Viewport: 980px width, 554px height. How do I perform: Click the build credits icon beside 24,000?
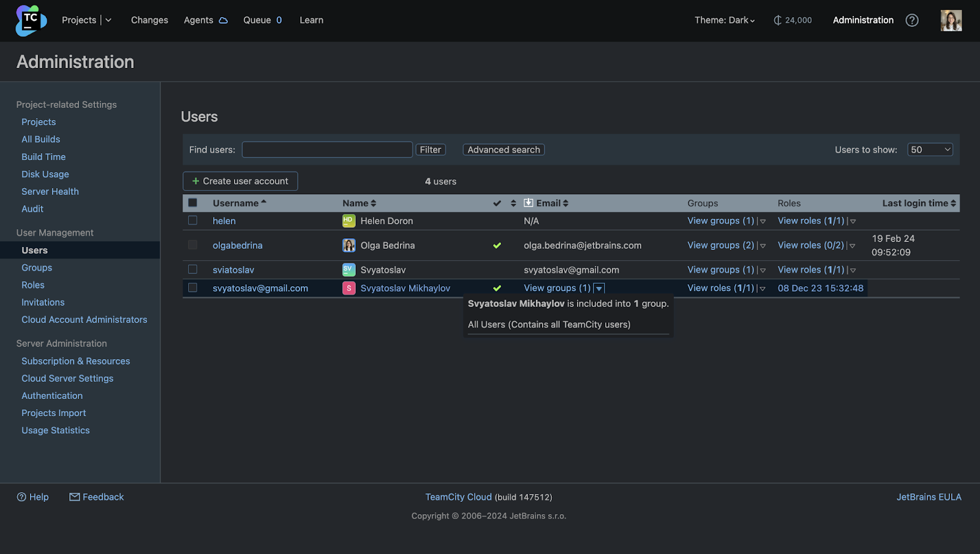(777, 20)
